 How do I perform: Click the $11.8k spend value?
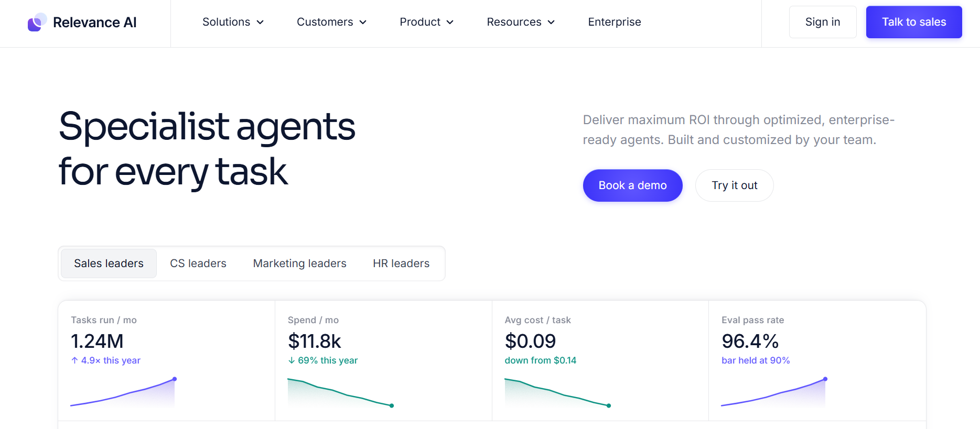point(314,341)
